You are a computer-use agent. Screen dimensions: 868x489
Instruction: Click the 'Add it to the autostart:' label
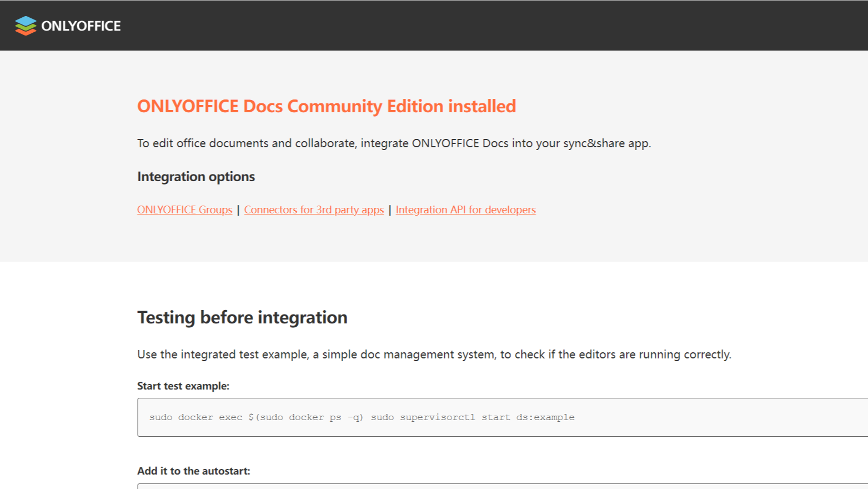[194, 471]
